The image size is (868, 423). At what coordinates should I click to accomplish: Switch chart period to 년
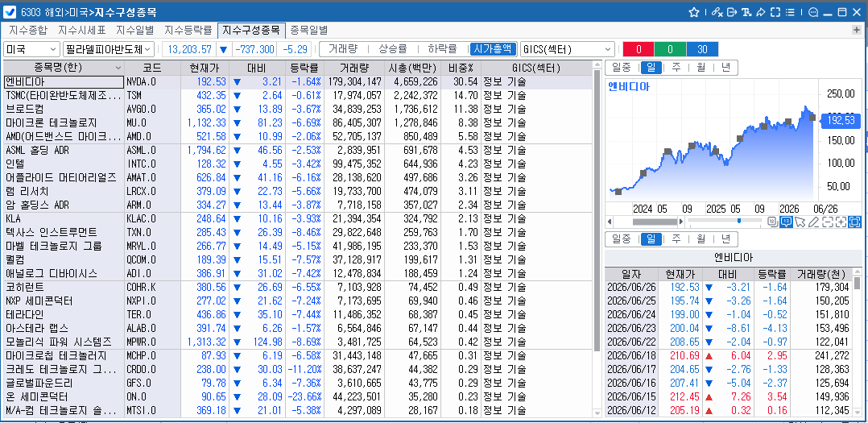pos(725,68)
